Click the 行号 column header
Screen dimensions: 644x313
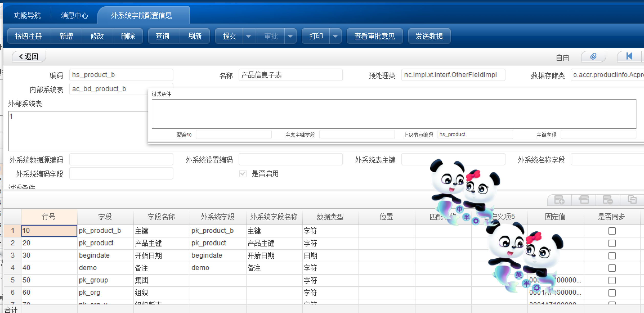coord(49,217)
